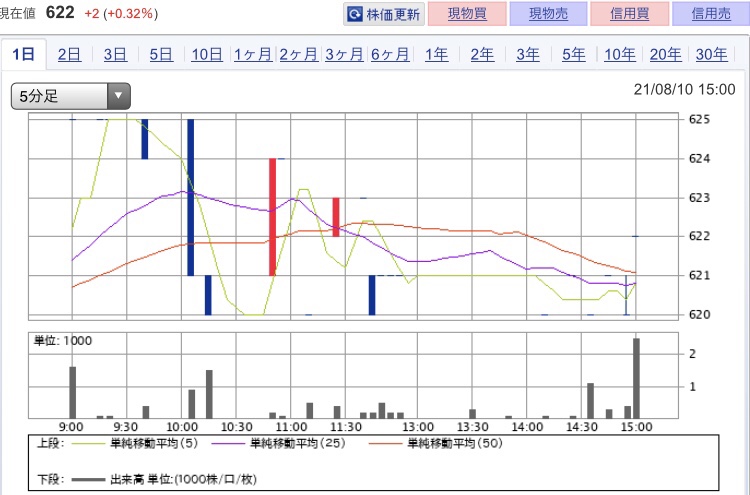Click the small red candlestick before 11:30

point(336,217)
